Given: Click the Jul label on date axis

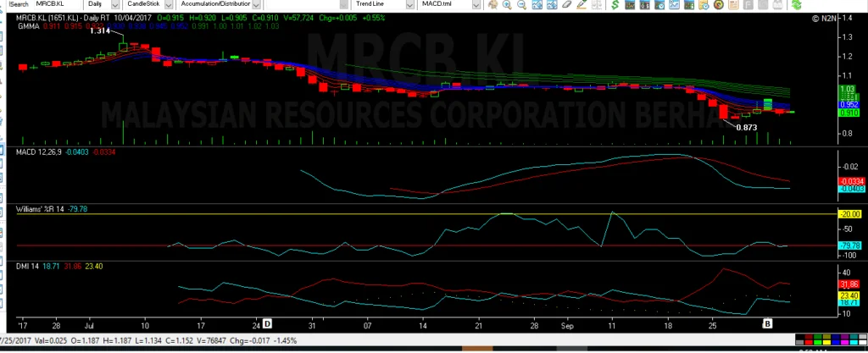Looking at the screenshot, I should tap(89, 325).
